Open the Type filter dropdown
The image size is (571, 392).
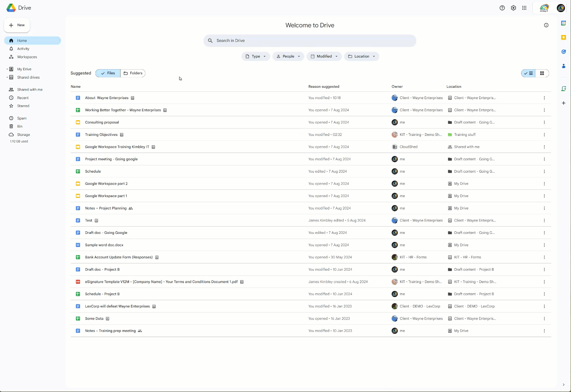pyautogui.click(x=256, y=56)
